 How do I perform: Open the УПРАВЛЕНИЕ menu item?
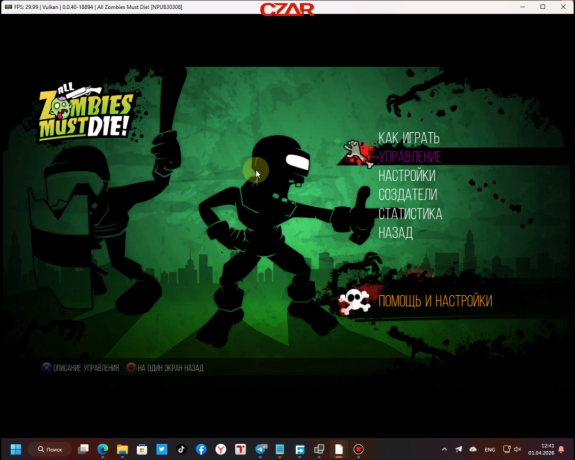point(410,157)
